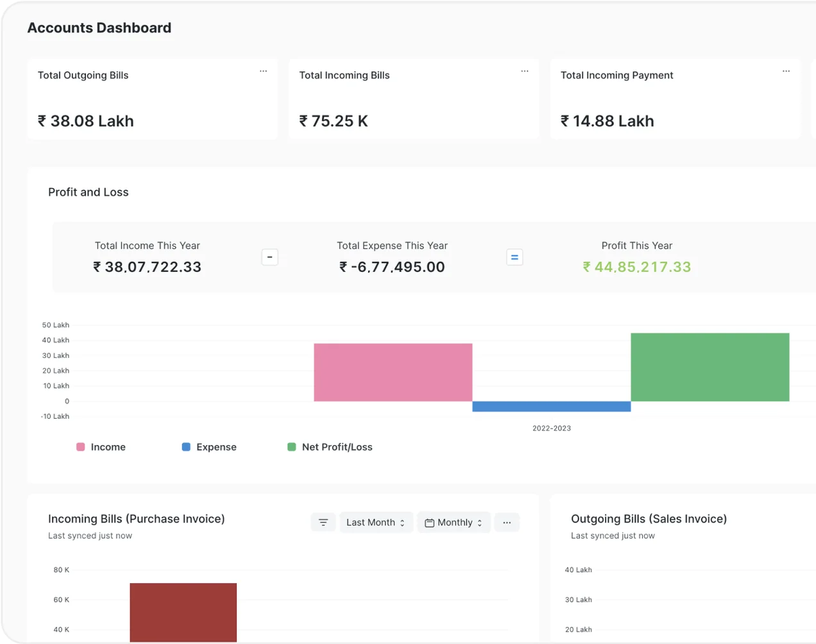Click the ₹ 44,85,217.33 profit value
This screenshot has width=816, height=644.
point(637,267)
